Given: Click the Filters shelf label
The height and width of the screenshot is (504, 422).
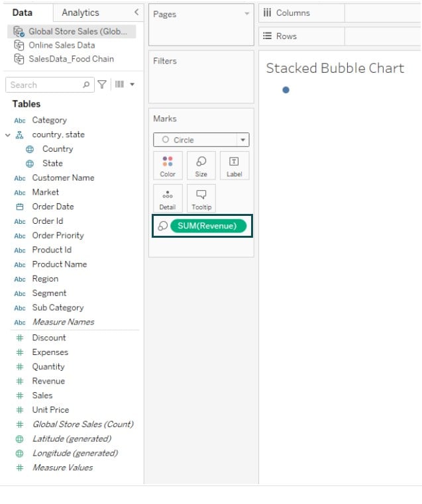Looking at the screenshot, I should point(165,61).
